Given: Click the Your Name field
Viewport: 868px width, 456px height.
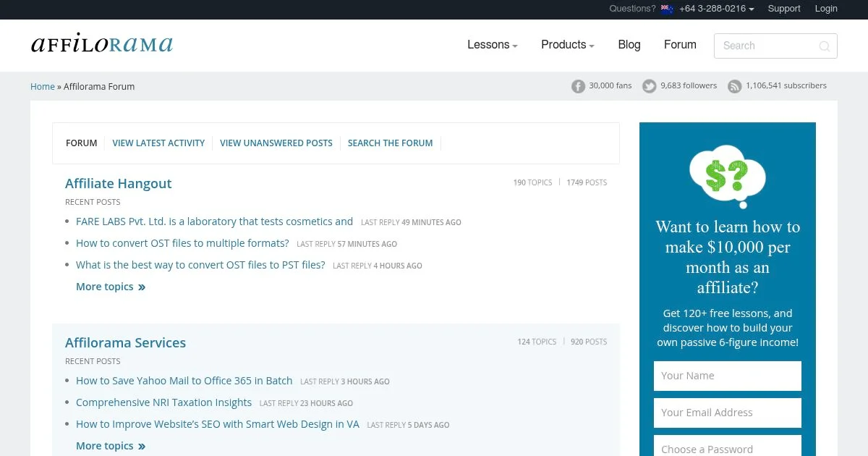Looking at the screenshot, I should (728, 376).
